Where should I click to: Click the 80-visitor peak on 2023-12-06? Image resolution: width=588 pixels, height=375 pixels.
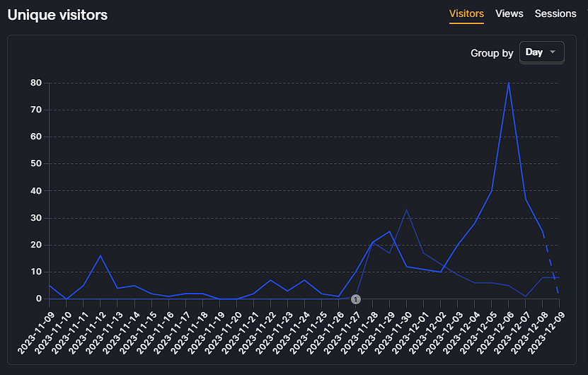(x=508, y=83)
